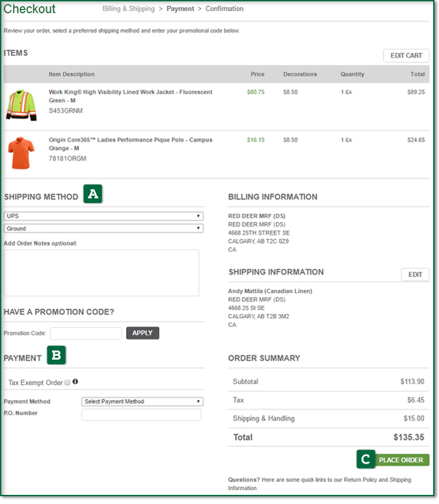Image resolution: width=439 pixels, height=504 pixels.
Task: Focus the P.O. Number input field
Action: (141, 415)
